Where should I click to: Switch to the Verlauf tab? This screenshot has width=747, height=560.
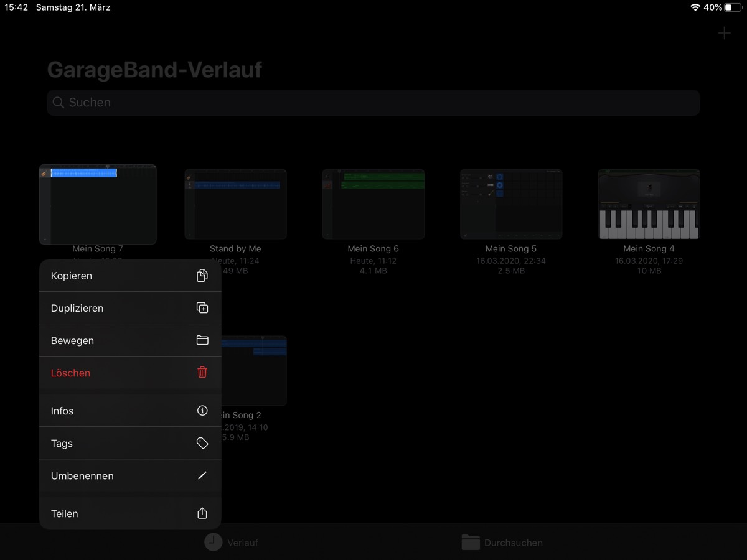pos(231,542)
